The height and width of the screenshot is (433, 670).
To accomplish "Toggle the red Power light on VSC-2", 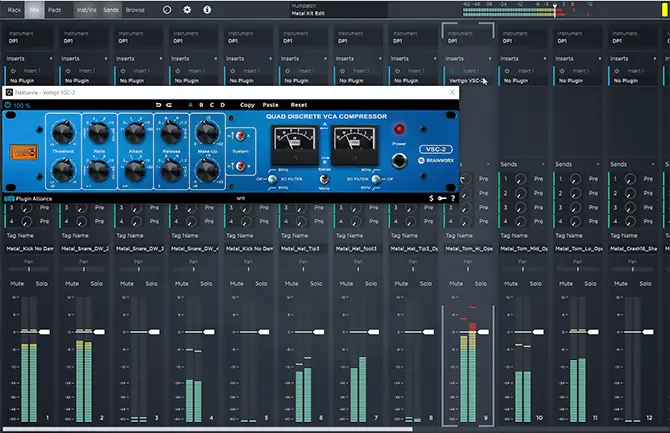I will tap(399, 129).
